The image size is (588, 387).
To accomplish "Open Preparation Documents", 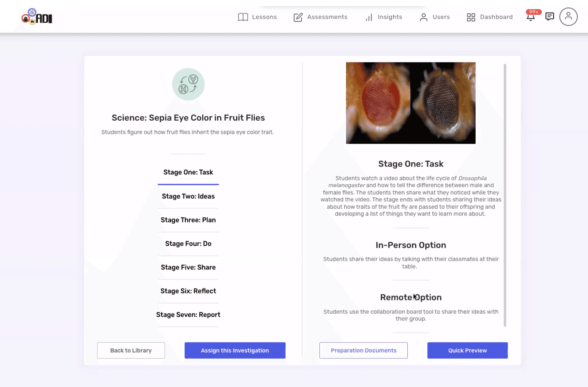I will (x=363, y=350).
